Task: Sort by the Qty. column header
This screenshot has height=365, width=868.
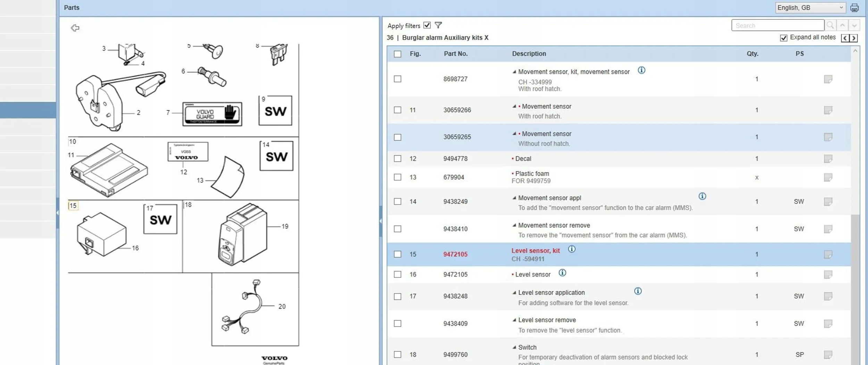Action: (x=752, y=54)
